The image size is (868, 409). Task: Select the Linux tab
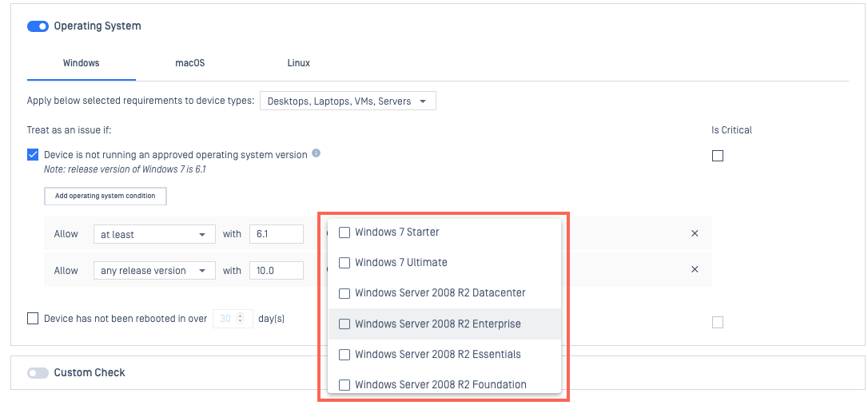(x=298, y=63)
